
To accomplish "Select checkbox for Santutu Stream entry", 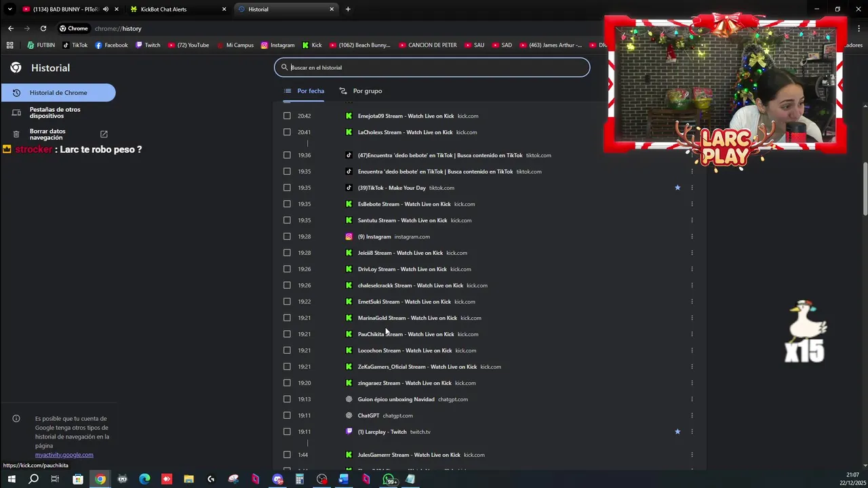I will pos(287,220).
